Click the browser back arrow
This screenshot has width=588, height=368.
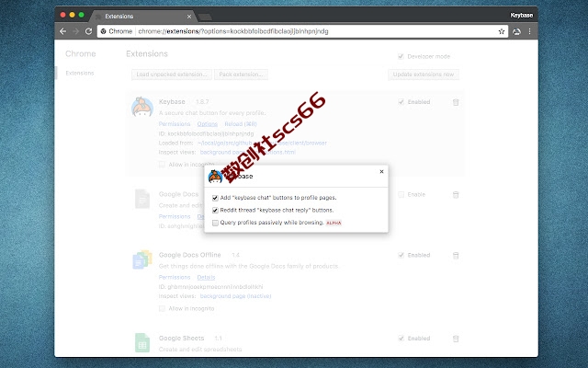(x=63, y=31)
